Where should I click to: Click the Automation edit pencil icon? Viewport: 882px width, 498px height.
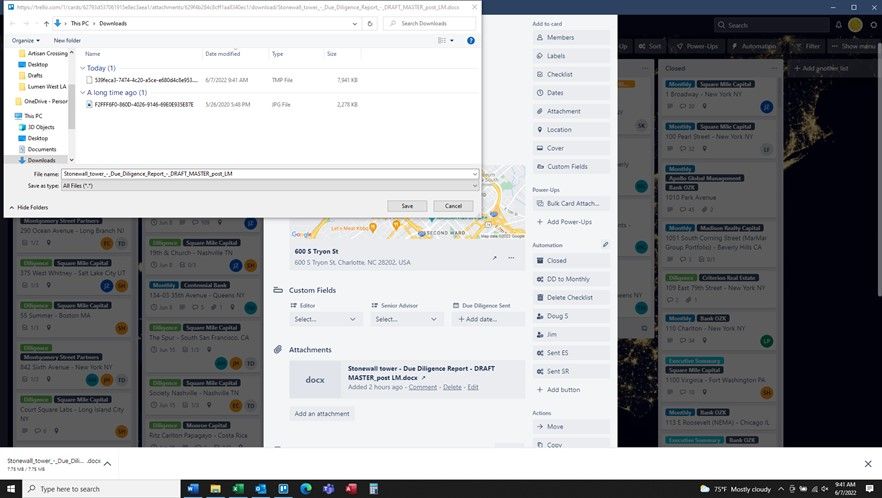605,245
